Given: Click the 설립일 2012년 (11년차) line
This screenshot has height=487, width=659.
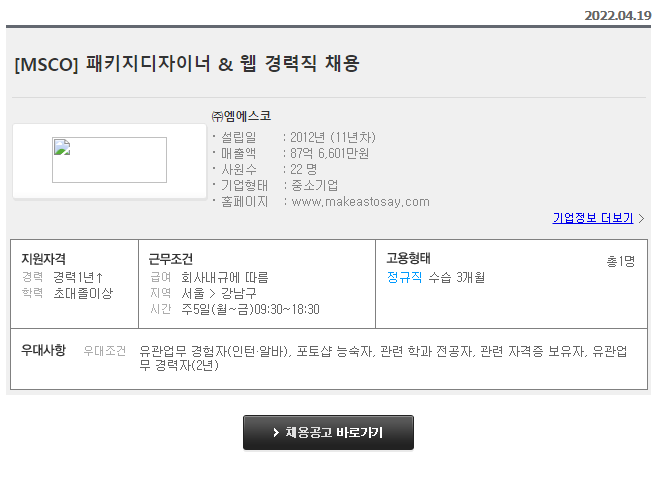Looking at the screenshot, I should click(295, 137).
